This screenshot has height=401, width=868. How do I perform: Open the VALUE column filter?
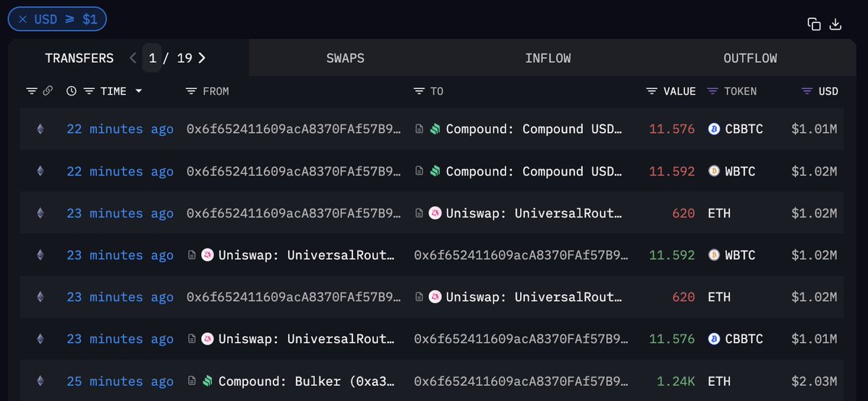coord(652,91)
